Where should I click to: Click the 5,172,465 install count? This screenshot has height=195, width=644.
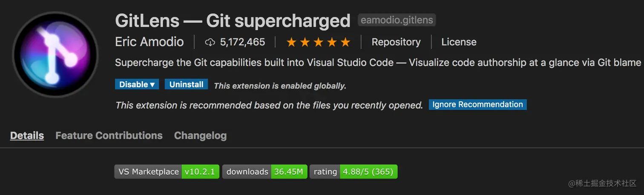242,42
